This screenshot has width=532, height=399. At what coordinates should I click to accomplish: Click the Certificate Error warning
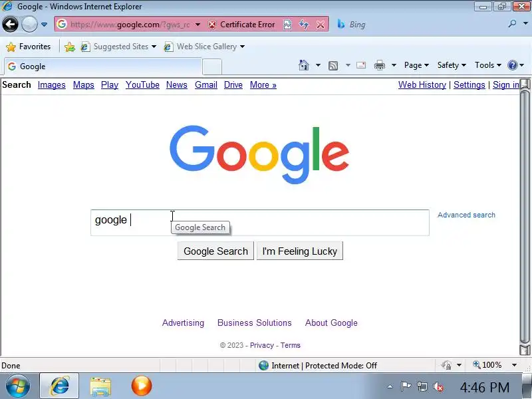[x=241, y=25]
